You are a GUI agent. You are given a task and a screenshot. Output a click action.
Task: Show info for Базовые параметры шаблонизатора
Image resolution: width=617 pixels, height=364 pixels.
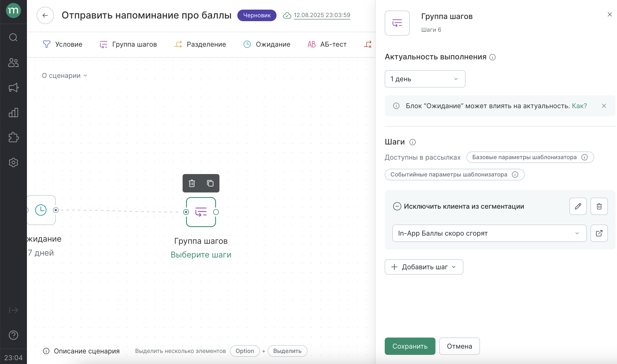click(584, 157)
